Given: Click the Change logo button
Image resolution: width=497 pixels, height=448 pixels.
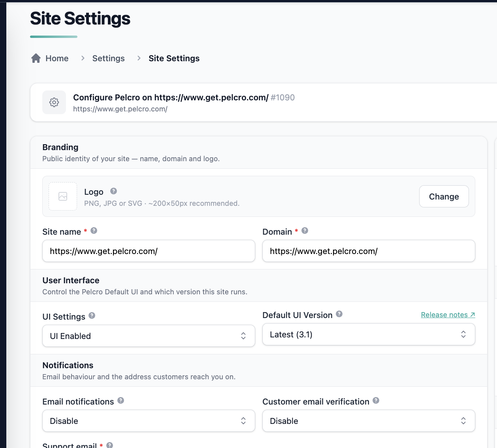Looking at the screenshot, I should click(444, 196).
